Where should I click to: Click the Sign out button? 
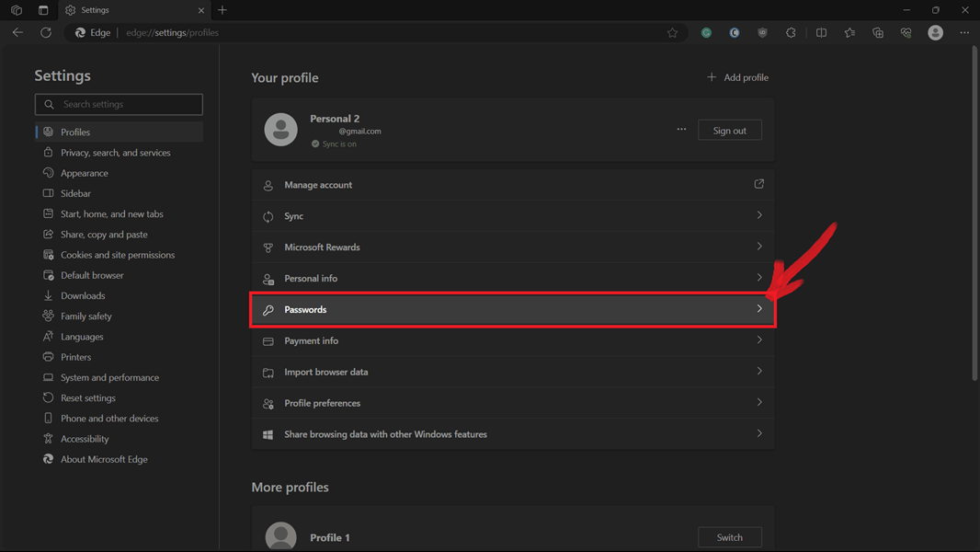pos(729,130)
